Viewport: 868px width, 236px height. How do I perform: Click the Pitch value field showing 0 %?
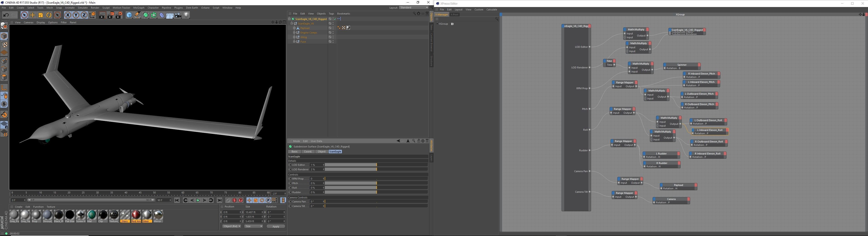tap(317, 183)
